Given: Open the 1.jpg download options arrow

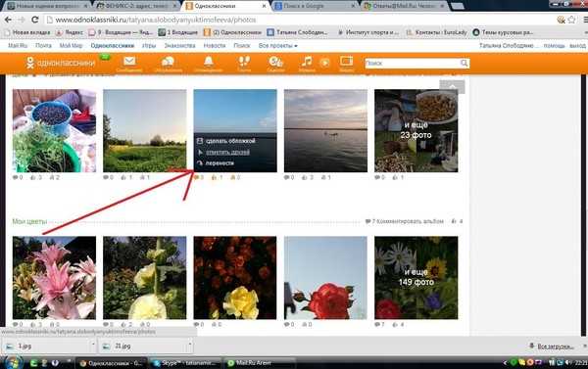Looking at the screenshot, I should click(x=93, y=344).
